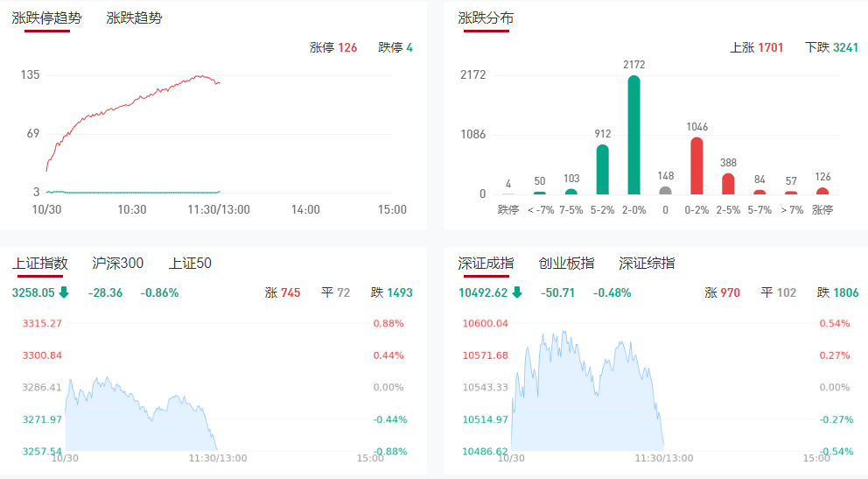Click the 涨停 126 legend label
The height and width of the screenshot is (479, 868).
pyautogui.click(x=333, y=47)
